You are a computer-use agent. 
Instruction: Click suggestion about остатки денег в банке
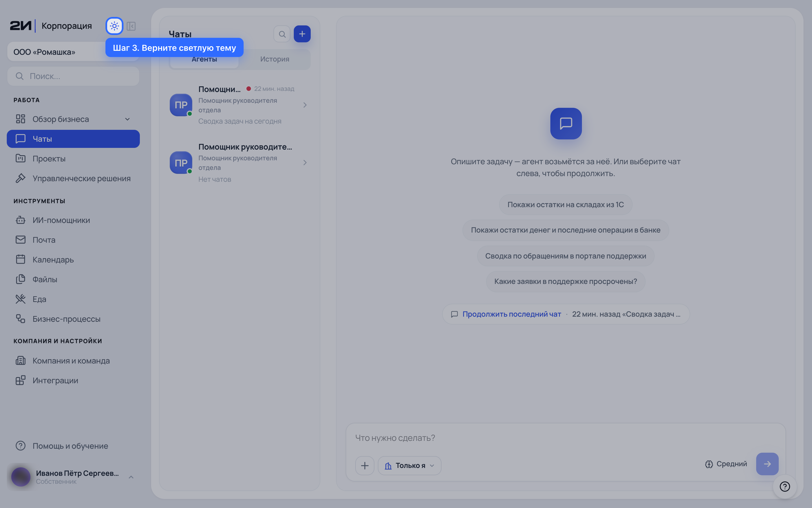pos(565,230)
